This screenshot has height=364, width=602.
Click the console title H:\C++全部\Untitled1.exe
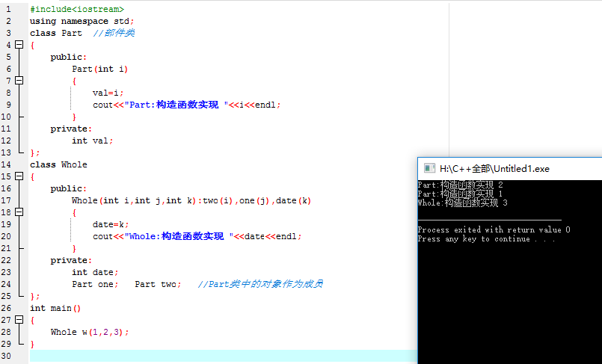point(494,169)
